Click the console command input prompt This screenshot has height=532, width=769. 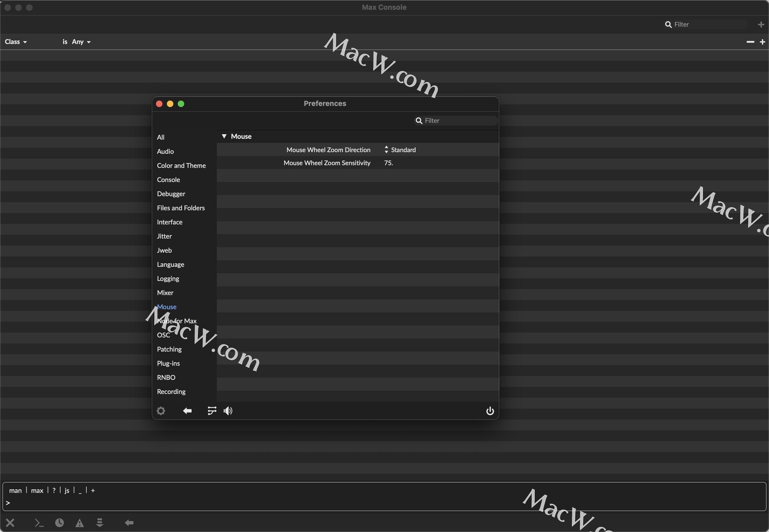coord(384,503)
